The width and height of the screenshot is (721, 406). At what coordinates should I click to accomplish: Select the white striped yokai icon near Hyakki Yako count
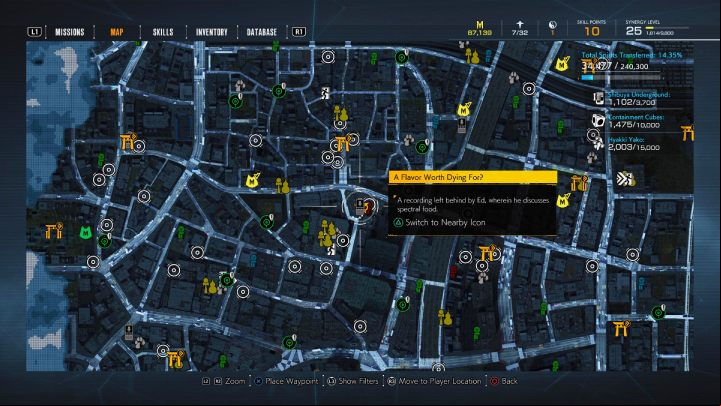coord(624,178)
